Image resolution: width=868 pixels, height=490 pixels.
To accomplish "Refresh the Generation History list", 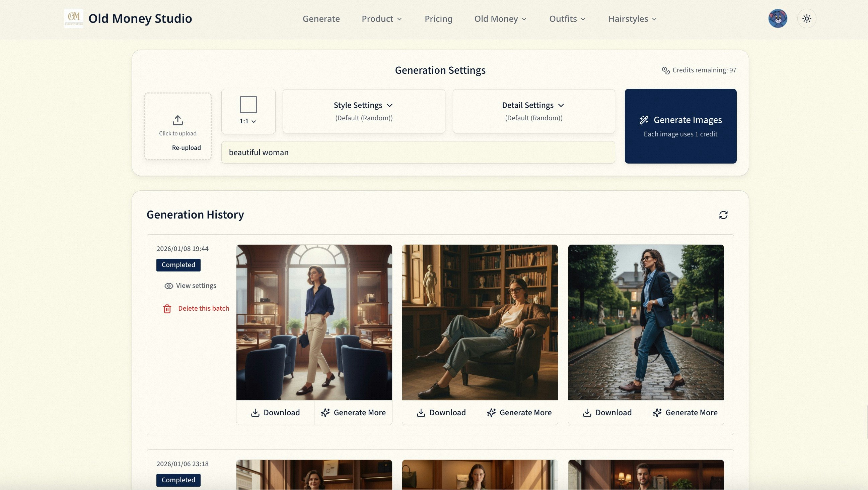I will [724, 215].
